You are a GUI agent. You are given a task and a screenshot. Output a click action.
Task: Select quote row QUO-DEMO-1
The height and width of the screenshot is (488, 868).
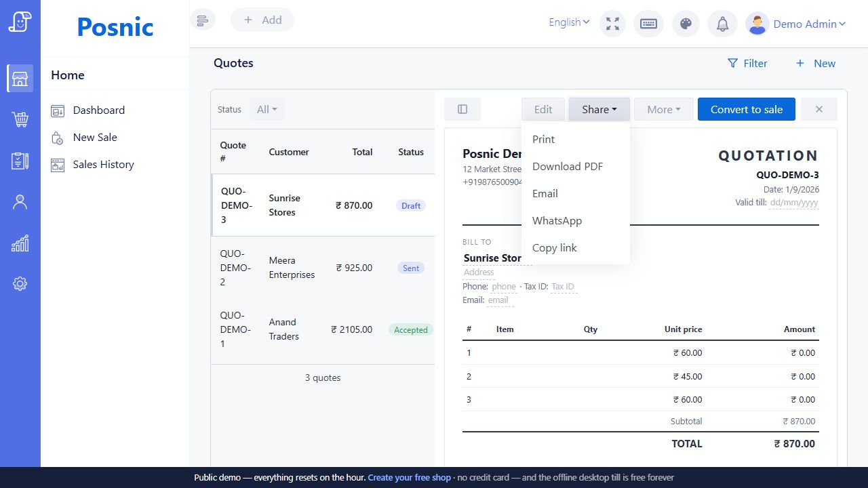[x=323, y=329]
